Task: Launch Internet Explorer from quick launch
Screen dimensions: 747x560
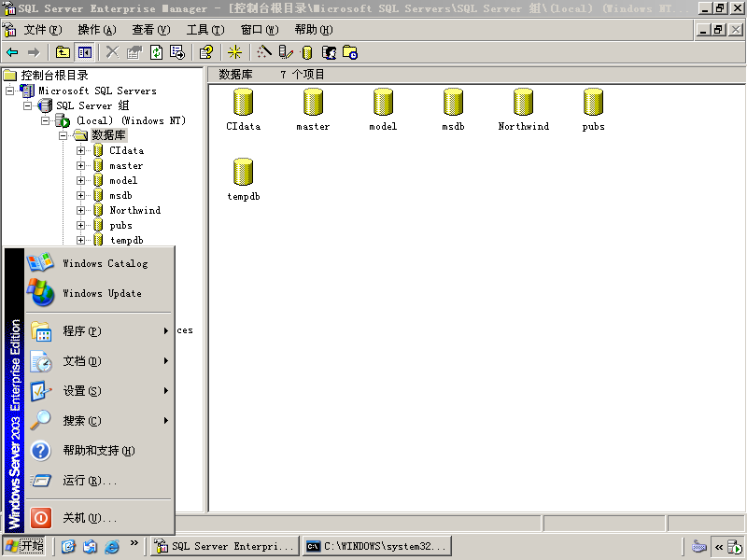Action: (112, 546)
